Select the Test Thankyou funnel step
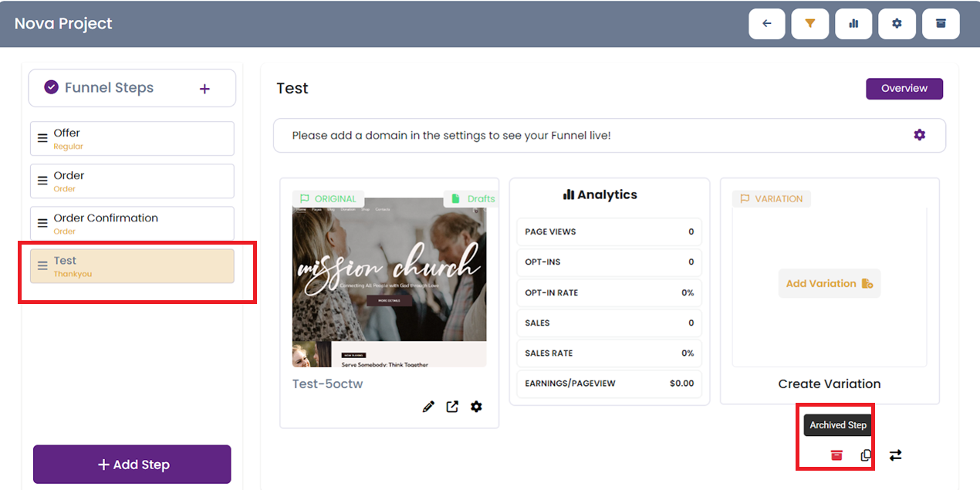Image resolution: width=980 pixels, height=490 pixels. 132,266
